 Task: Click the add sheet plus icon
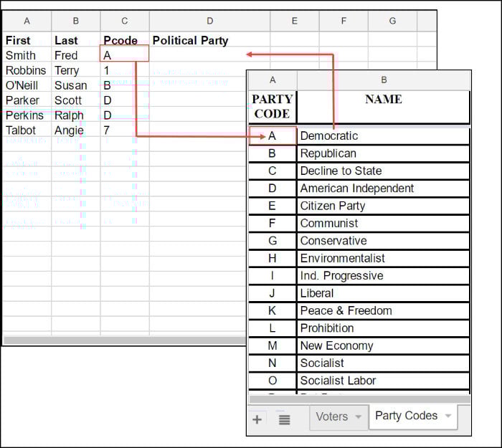pos(257,419)
